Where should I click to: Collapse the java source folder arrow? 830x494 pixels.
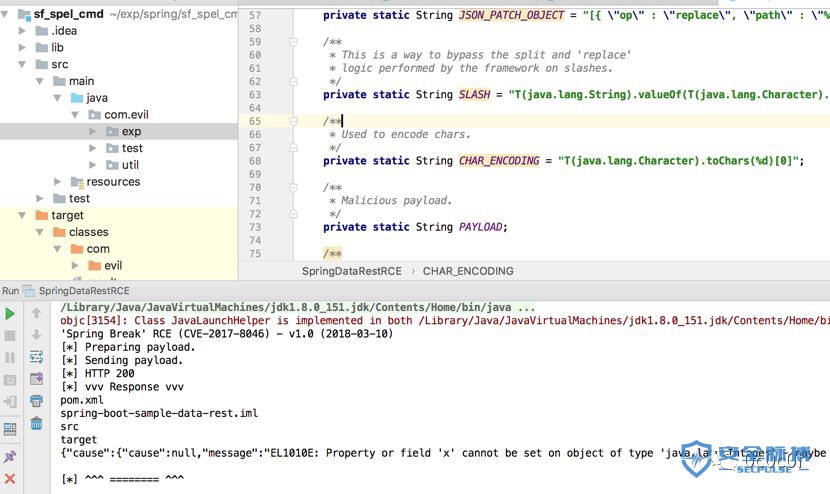tap(57, 98)
